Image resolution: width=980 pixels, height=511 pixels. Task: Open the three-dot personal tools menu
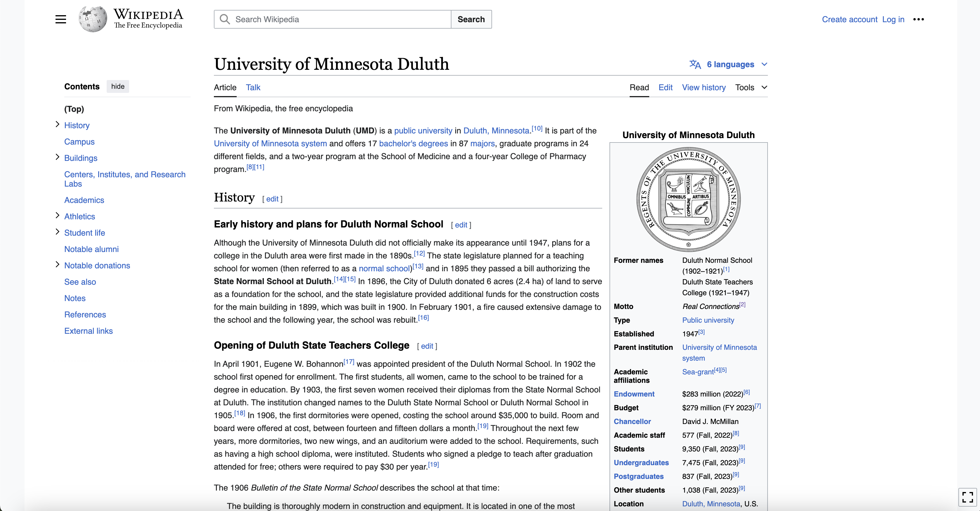tap(918, 19)
